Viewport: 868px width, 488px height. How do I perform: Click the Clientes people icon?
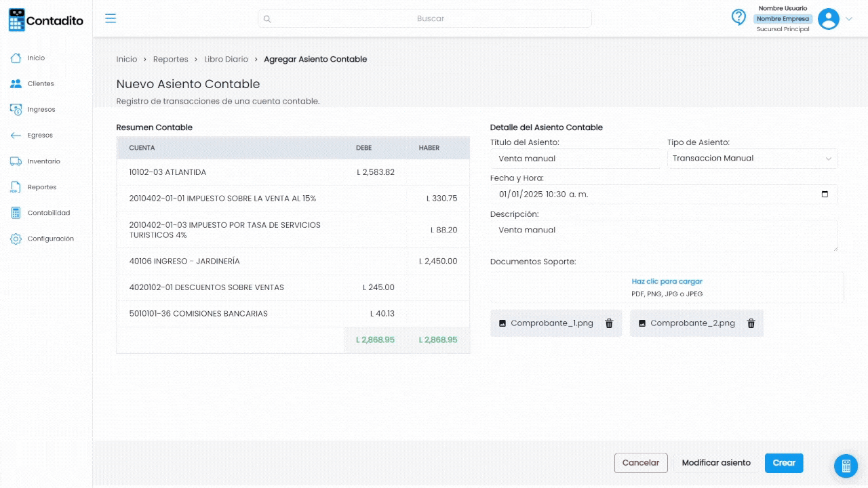[x=16, y=83]
